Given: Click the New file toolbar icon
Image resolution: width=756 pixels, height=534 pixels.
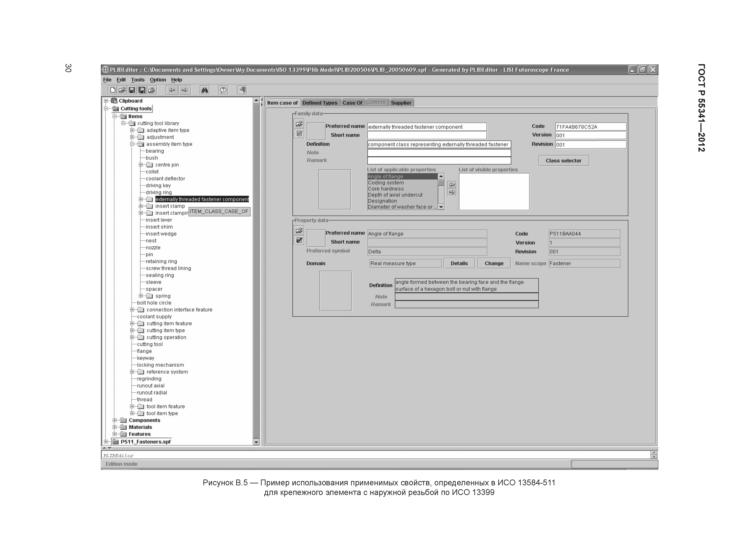Looking at the screenshot, I should [x=113, y=90].
